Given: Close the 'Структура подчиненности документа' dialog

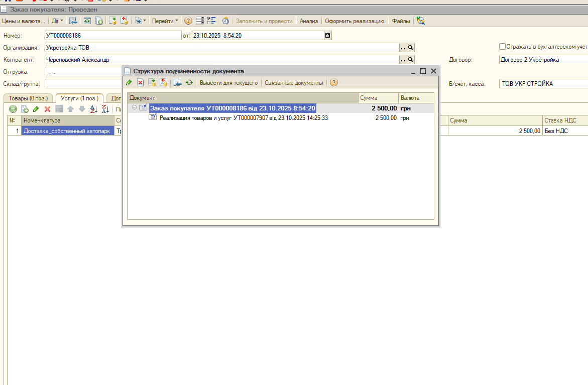Looking at the screenshot, I should 433,71.
